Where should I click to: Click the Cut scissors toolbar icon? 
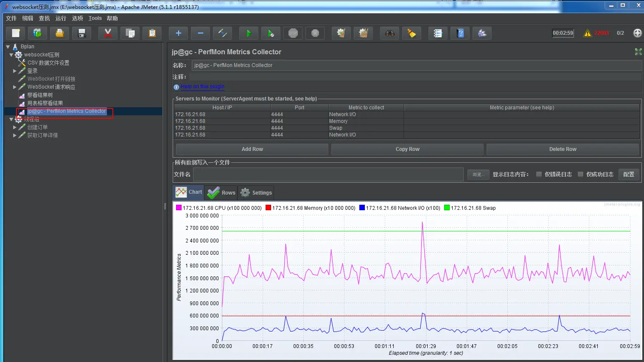point(108,33)
